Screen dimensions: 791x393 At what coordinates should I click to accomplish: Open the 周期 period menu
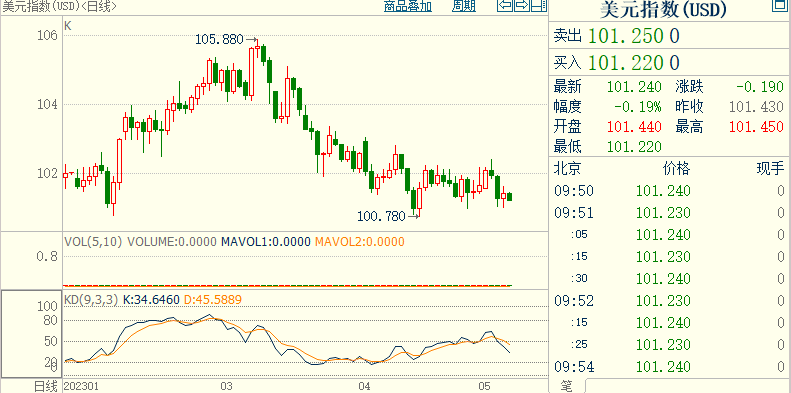pos(463,6)
